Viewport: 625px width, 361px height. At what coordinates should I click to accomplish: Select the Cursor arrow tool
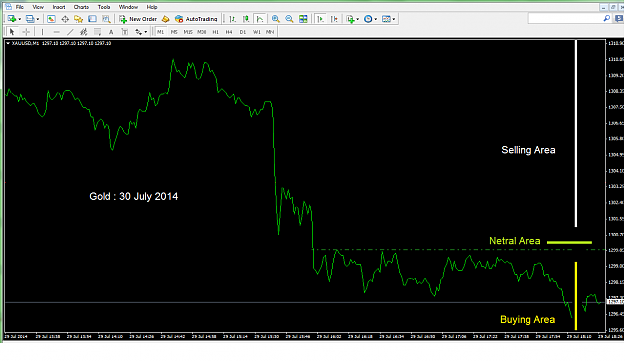pos(12,32)
